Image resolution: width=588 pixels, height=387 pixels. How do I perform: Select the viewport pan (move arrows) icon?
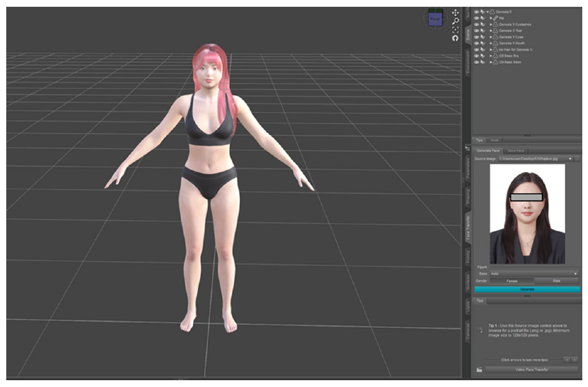click(455, 13)
